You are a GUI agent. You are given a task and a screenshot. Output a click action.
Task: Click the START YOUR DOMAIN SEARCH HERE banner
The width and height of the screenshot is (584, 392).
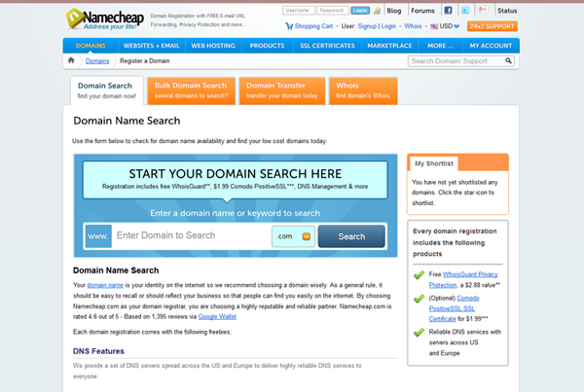click(235, 180)
